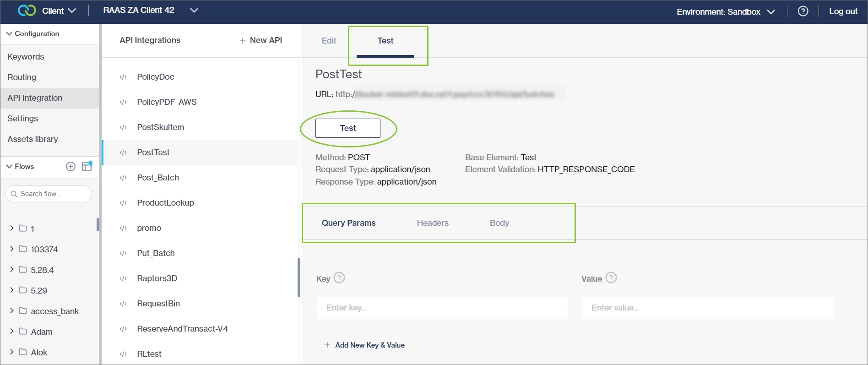Click the add new flow plus icon

pos(71,167)
